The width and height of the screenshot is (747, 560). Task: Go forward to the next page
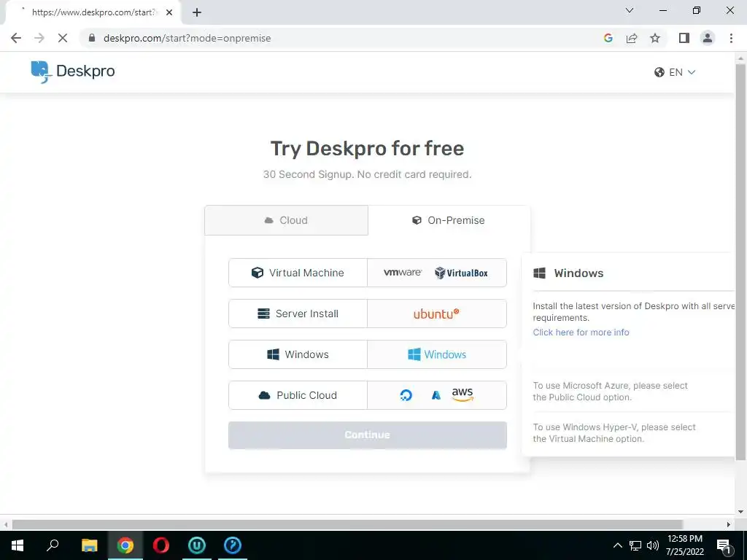point(39,38)
